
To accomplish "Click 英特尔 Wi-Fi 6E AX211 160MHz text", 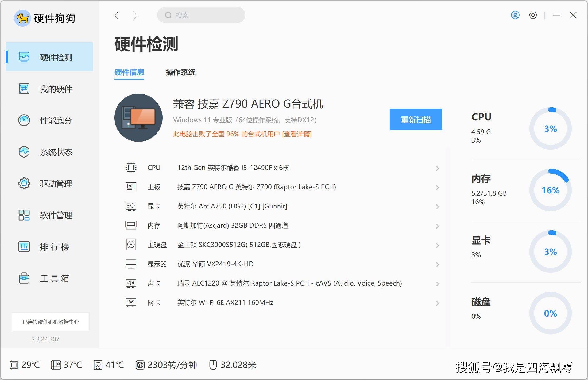I will [x=225, y=302].
